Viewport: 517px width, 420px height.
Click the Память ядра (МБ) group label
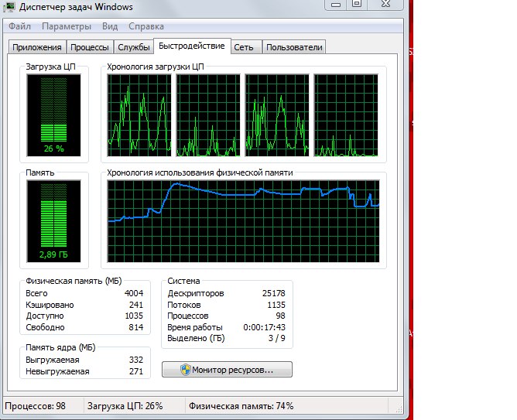click(60, 347)
